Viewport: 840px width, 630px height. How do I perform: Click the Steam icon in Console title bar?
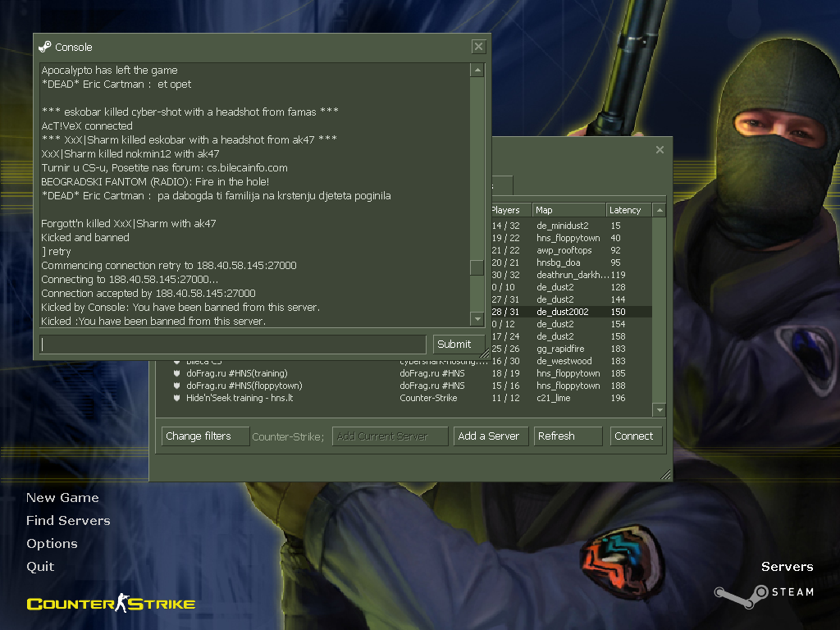45,47
